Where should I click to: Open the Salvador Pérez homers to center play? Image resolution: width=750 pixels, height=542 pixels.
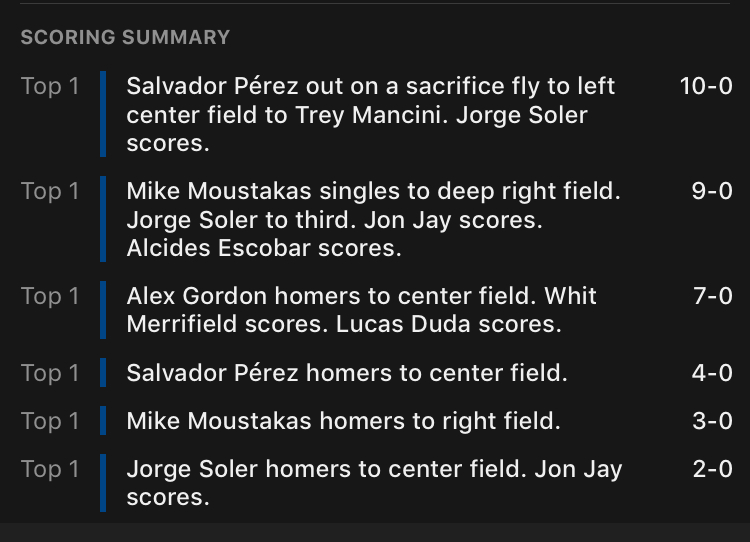click(x=347, y=373)
